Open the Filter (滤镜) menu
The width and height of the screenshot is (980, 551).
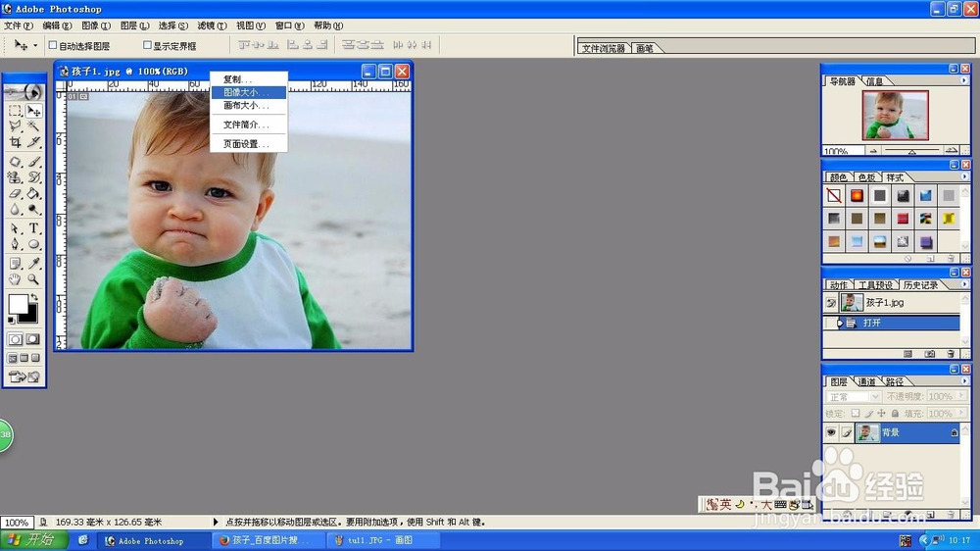(x=212, y=25)
